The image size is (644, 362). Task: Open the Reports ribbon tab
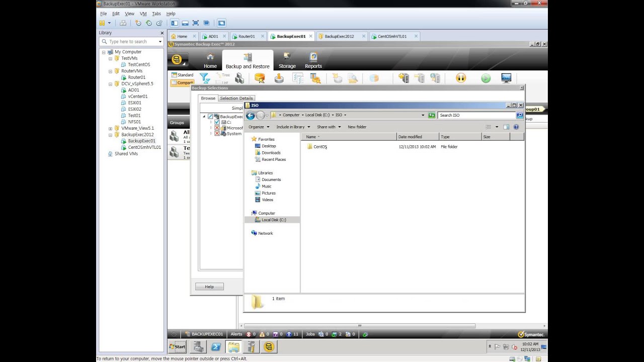313,61
